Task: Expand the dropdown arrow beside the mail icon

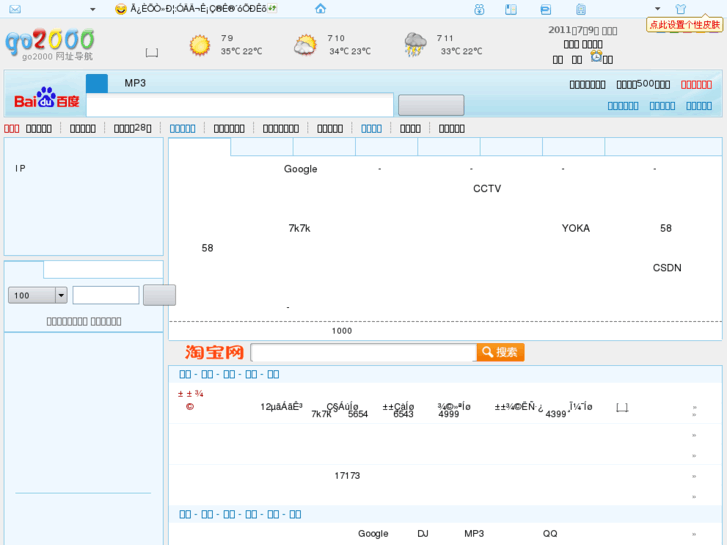Action: click(92, 9)
